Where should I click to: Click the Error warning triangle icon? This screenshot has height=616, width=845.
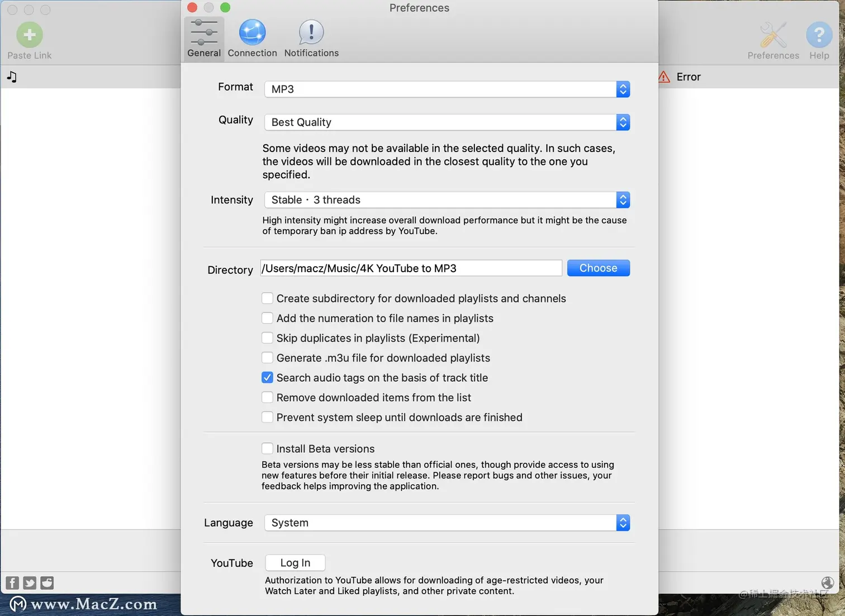(664, 77)
